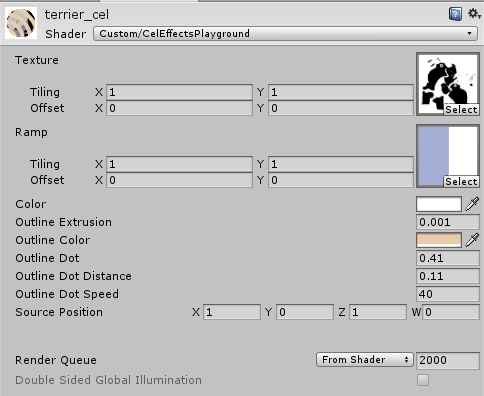Screen dimensions: 484x396
Task: Pick Outline Color with the eyedropper icon
Action: point(472,240)
